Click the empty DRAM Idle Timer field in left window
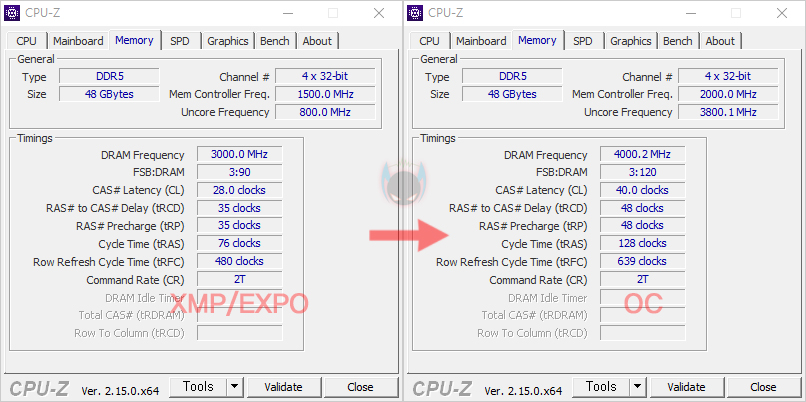 pos(240,297)
